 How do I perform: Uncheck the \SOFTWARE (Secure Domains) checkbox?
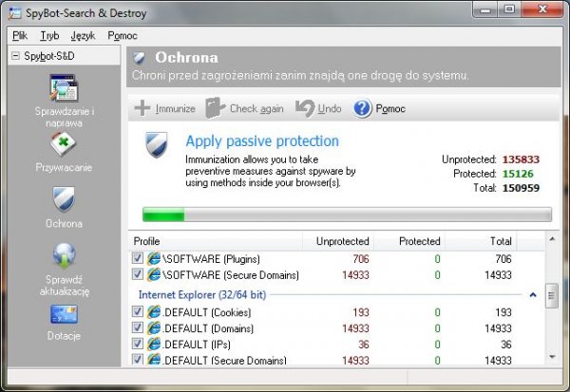tap(138, 274)
